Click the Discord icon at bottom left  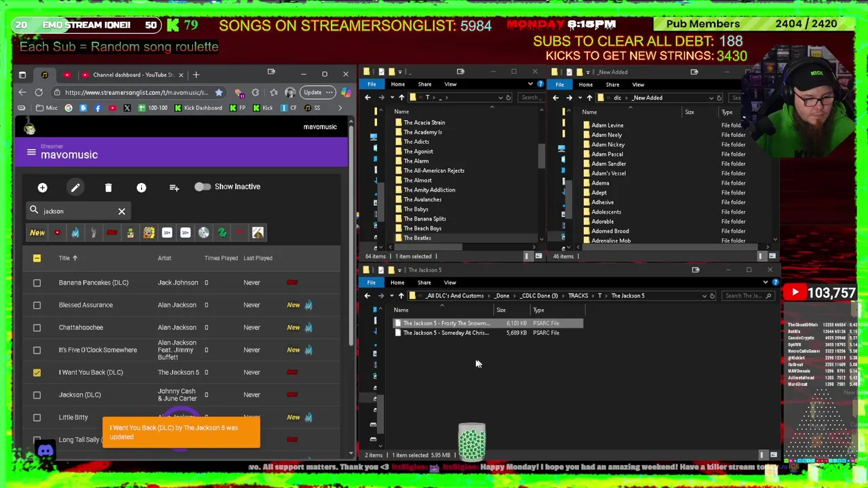(x=45, y=451)
